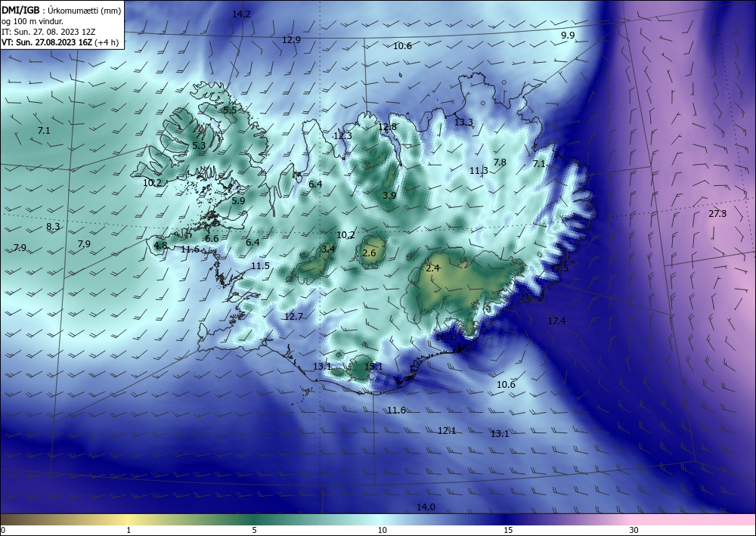Click the 27.3 value label
The width and height of the screenshot is (756, 536).
(717, 214)
